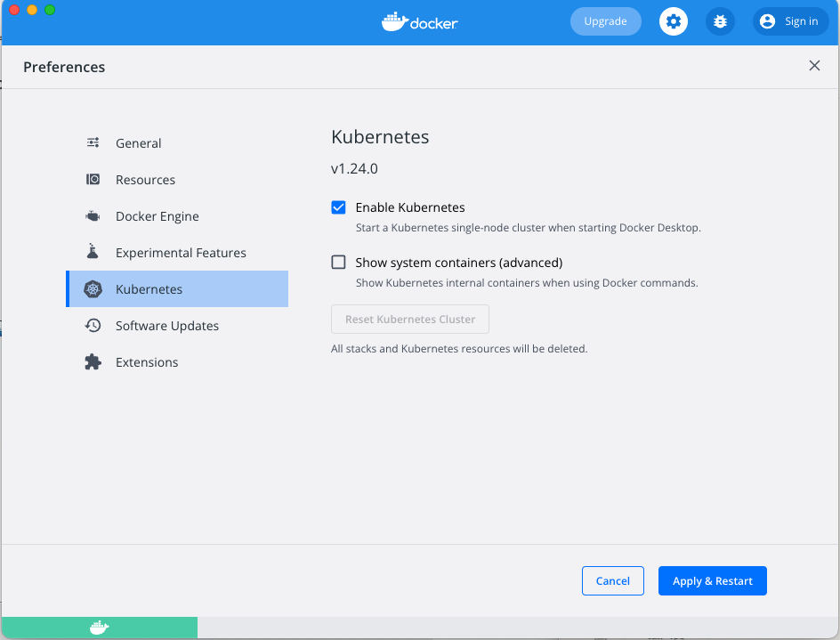The image size is (840, 640).
Task: Enable Show system containers (advanced)
Action: coord(338,262)
